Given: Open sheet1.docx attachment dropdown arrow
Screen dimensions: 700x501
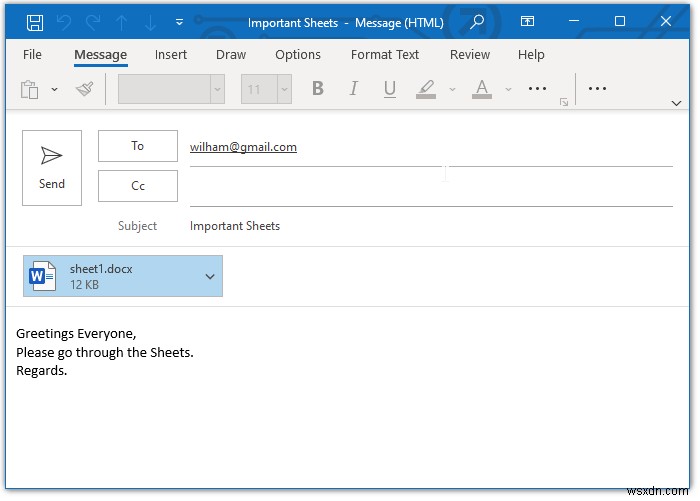Looking at the screenshot, I should pos(210,276).
